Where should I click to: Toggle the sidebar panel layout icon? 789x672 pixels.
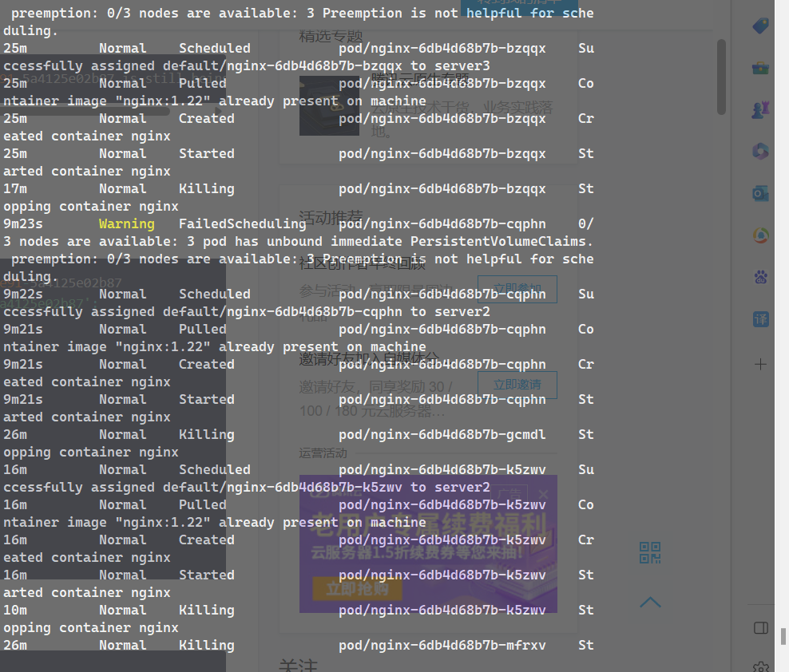(x=761, y=628)
